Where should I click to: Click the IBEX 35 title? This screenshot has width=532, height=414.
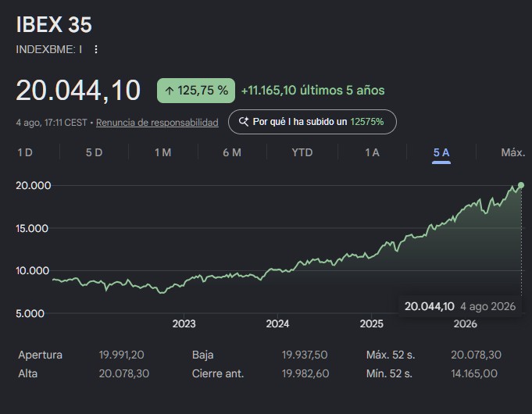54,24
